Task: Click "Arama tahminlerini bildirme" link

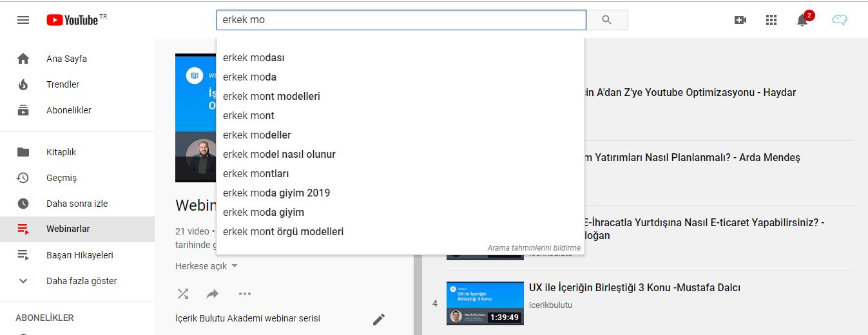Action: (x=534, y=247)
